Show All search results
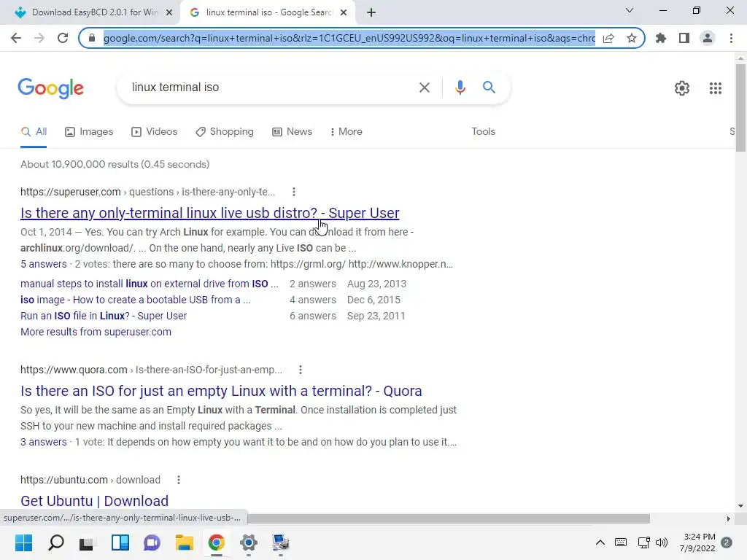 pos(34,132)
